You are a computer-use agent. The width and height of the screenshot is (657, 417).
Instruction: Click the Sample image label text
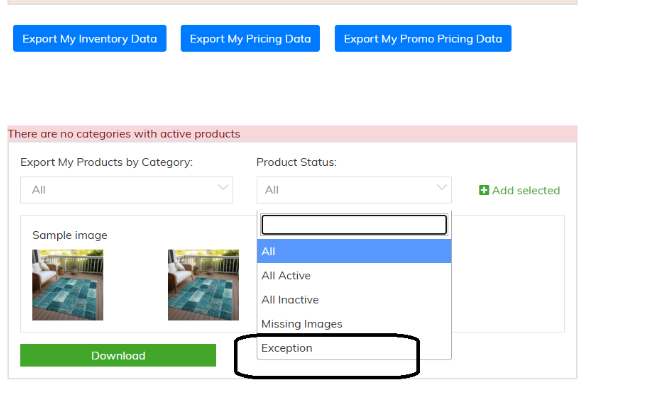point(70,235)
